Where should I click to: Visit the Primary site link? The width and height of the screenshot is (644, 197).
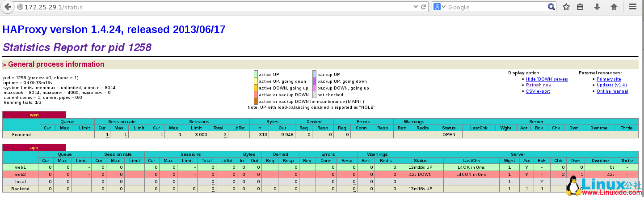coord(609,79)
